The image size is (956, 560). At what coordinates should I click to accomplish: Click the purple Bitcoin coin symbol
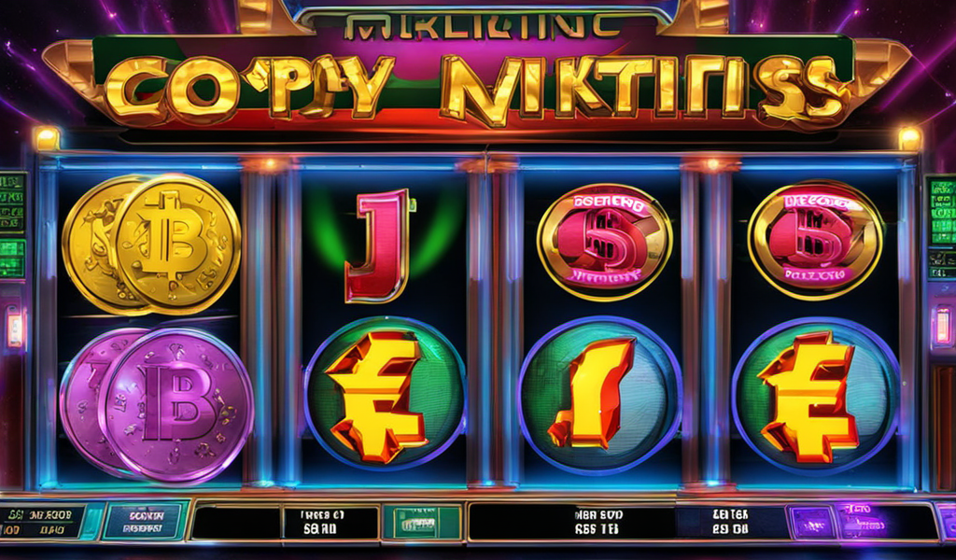pyautogui.click(x=157, y=405)
